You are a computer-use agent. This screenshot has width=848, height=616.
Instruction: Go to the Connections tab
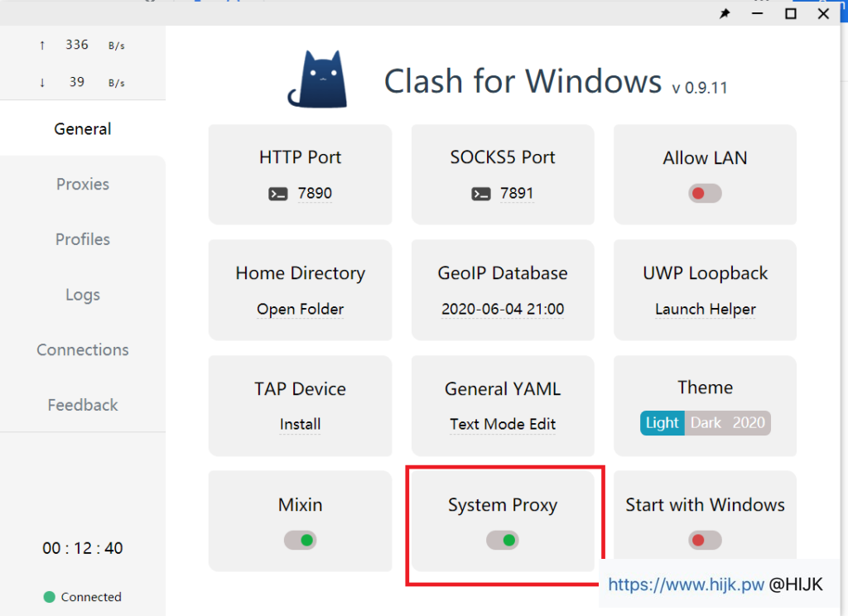pos(83,350)
